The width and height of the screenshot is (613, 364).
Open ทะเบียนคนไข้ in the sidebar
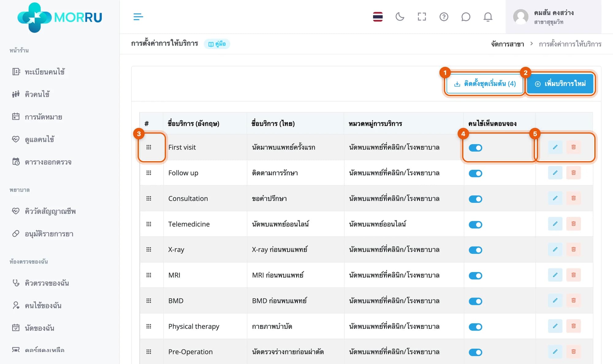point(39,72)
